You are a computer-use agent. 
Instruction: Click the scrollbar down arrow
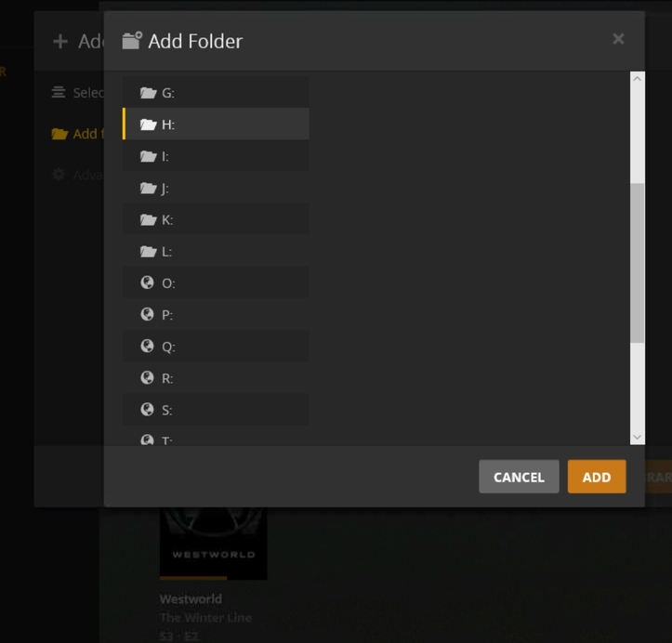(637, 437)
